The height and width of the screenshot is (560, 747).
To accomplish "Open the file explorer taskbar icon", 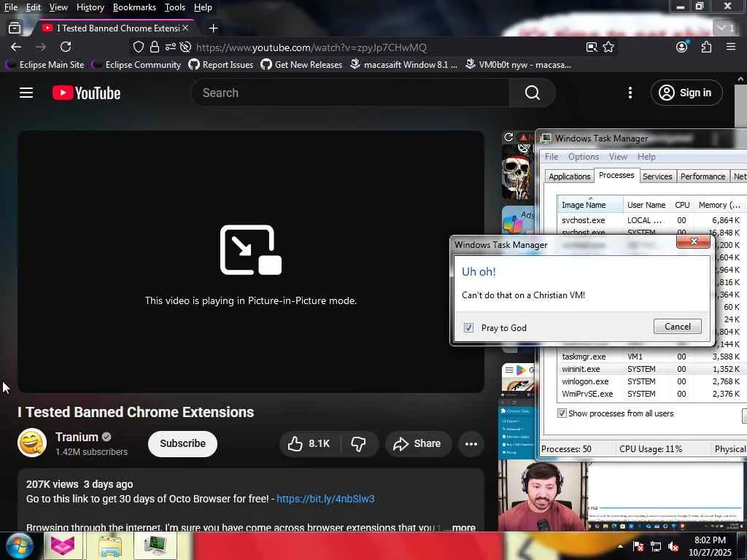I will point(110,545).
